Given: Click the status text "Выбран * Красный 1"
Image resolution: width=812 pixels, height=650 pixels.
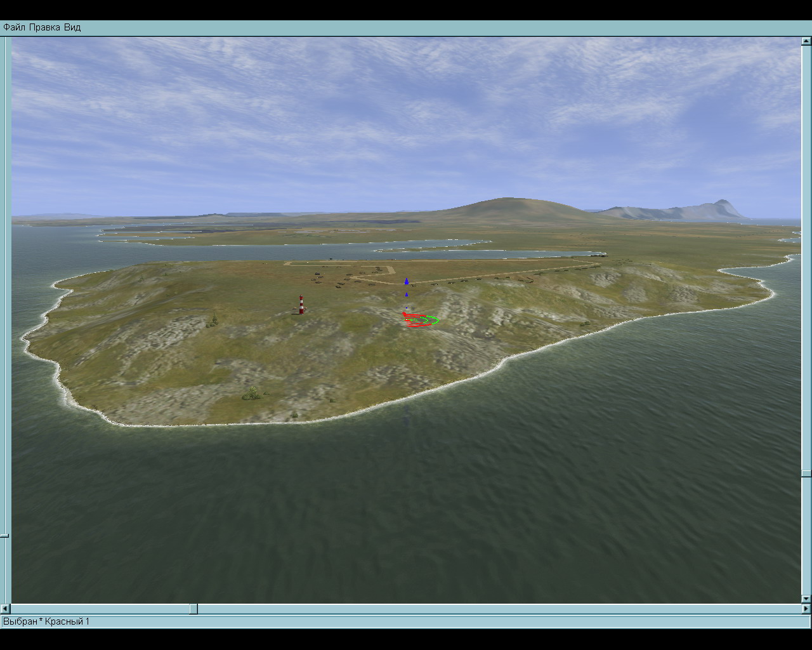Looking at the screenshot, I should [x=46, y=621].
